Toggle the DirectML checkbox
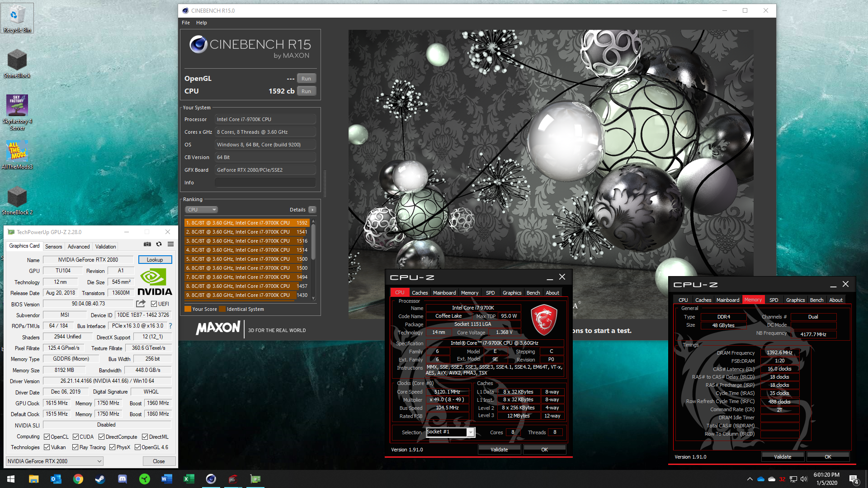Viewport: 868px width, 488px height. coord(145,437)
